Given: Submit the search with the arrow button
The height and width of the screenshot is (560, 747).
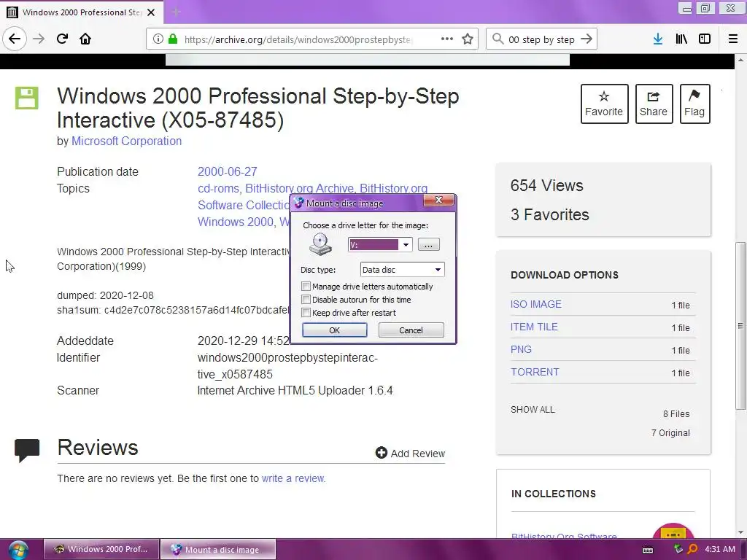Looking at the screenshot, I should coord(587,39).
